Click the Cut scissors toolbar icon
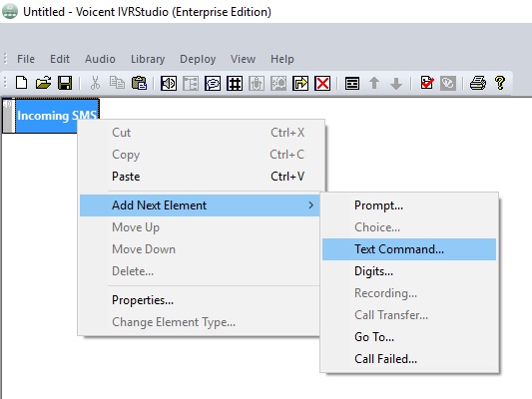The height and width of the screenshot is (399, 532). pyautogui.click(x=96, y=83)
